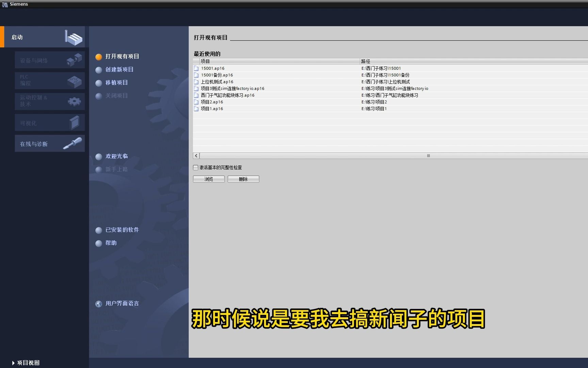This screenshot has width=588, height=368.
Task: Enable 激活基本的完整性检查 checkbox
Action: [196, 167]
